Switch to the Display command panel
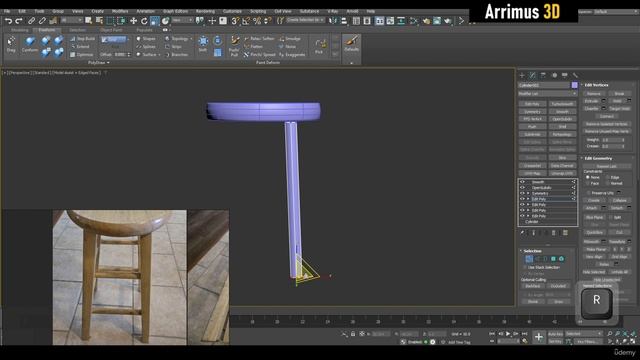 point(564,76)
